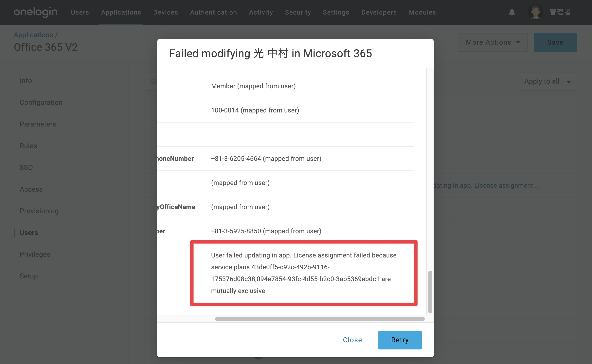The width and height of the screenshot is (592, 364).
Task: Click the administrator avatar picture
Action: [x=535, y=12]
